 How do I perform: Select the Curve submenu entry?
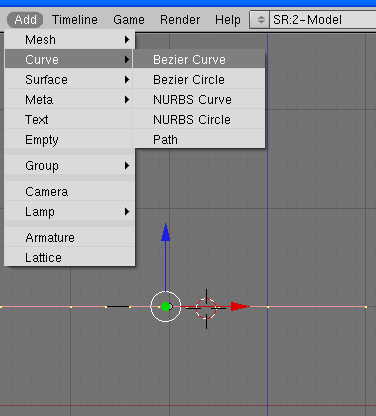[x=69, y=60]
